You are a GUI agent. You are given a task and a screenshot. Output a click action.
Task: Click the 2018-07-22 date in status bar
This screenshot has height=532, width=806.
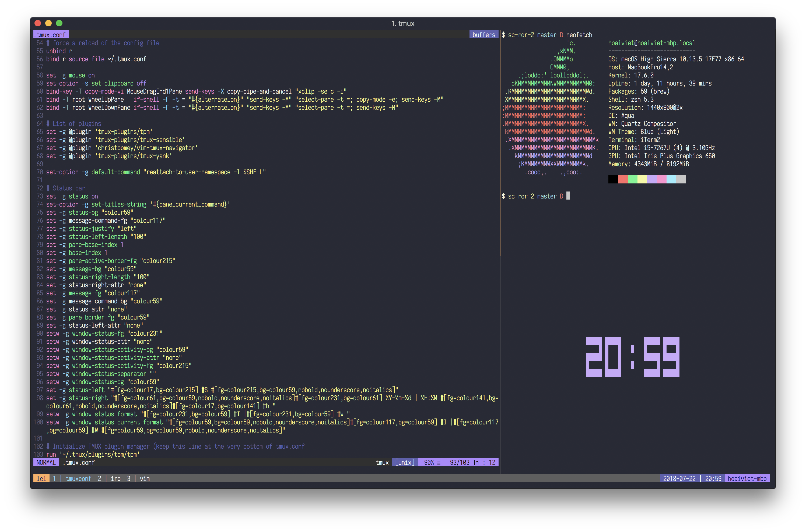coord(679,478)
